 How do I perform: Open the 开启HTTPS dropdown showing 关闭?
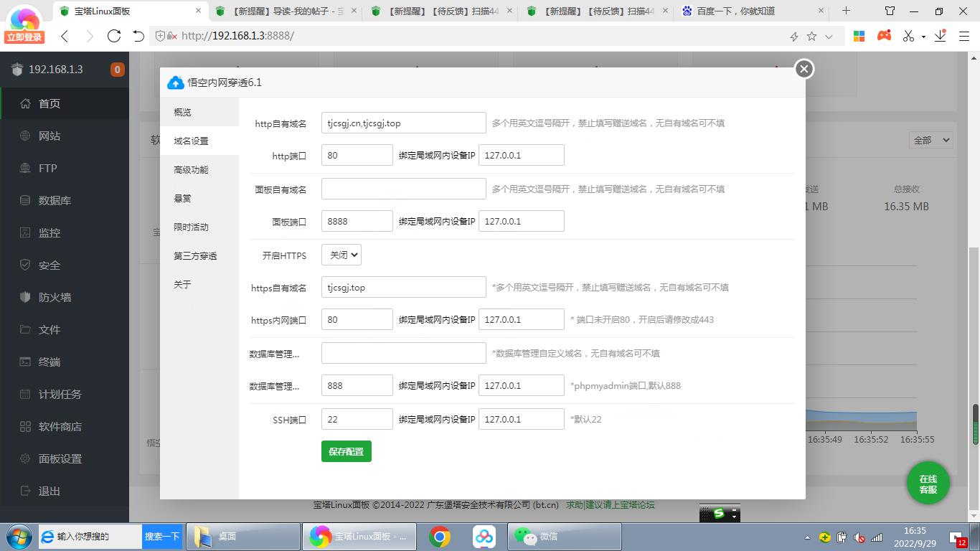(341, 255)
